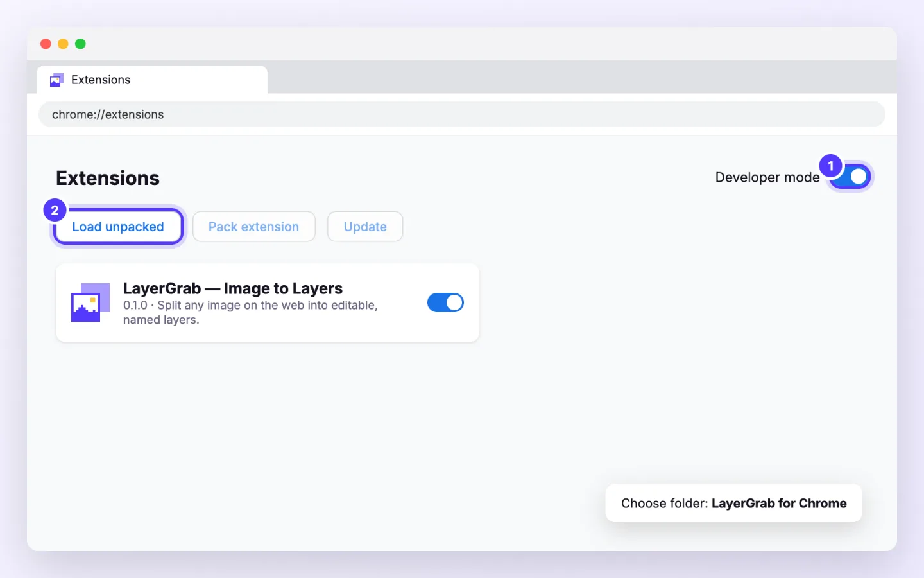Click the extension description starting with 0.1.0

tap(250, 313)
